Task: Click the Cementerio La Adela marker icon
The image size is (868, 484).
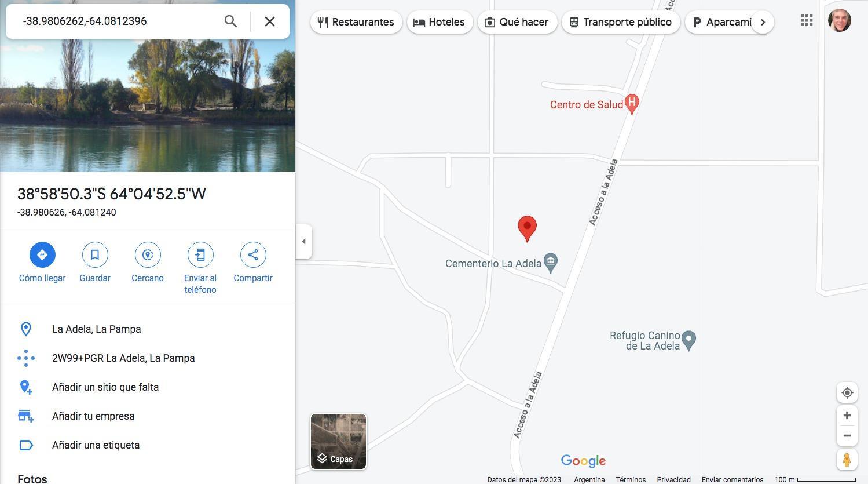Action: tap(551, 263)
